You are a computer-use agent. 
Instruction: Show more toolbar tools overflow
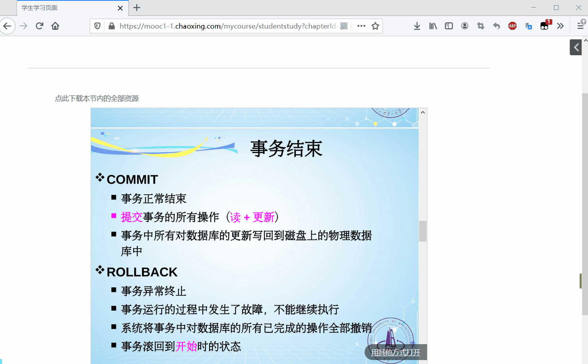pyautogui.click(x=560, y=26)
